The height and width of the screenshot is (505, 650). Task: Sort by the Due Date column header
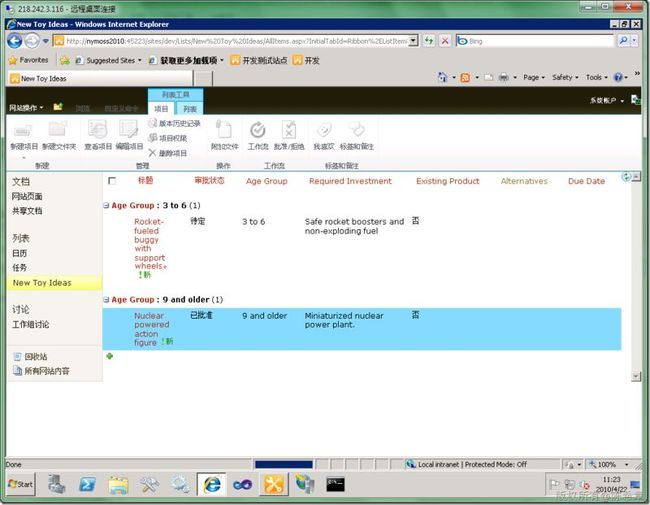[586, 181]
